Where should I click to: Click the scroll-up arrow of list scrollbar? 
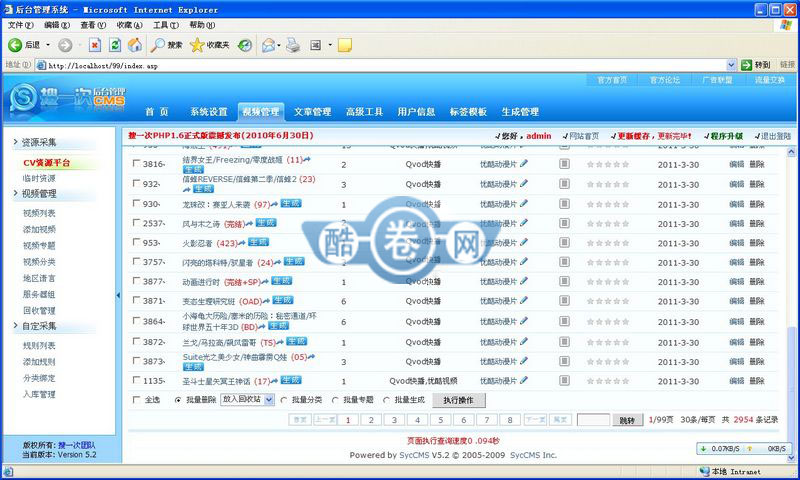[791, 152]
